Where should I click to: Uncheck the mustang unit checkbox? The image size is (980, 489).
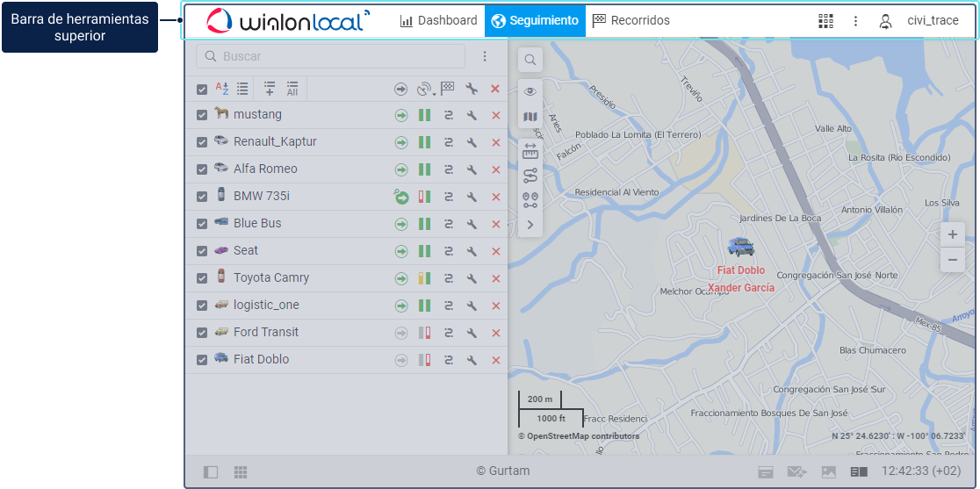(x=201, y=116)
